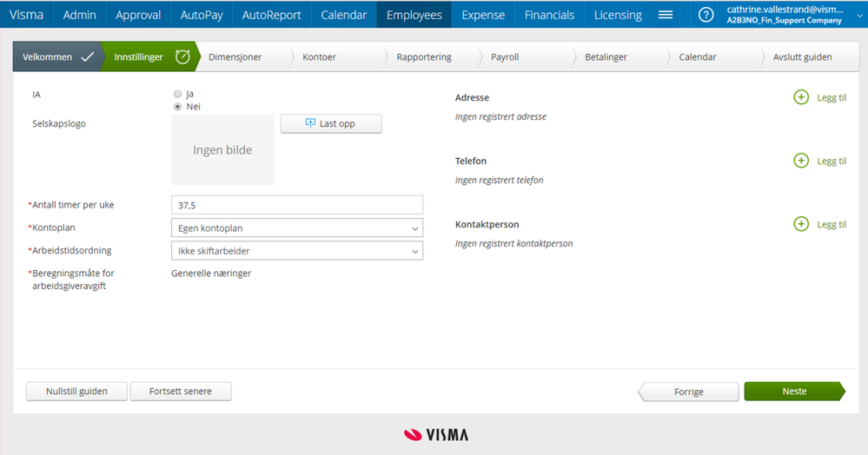
Task: Click the Ingen registrert adresse text
Action: 500,116
